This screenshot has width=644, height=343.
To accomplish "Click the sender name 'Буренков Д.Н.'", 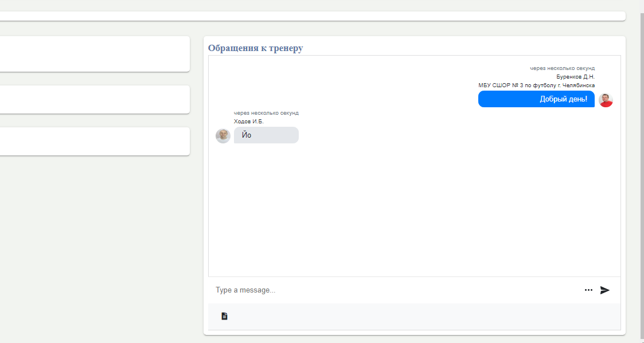I will (x=575, y=77).
